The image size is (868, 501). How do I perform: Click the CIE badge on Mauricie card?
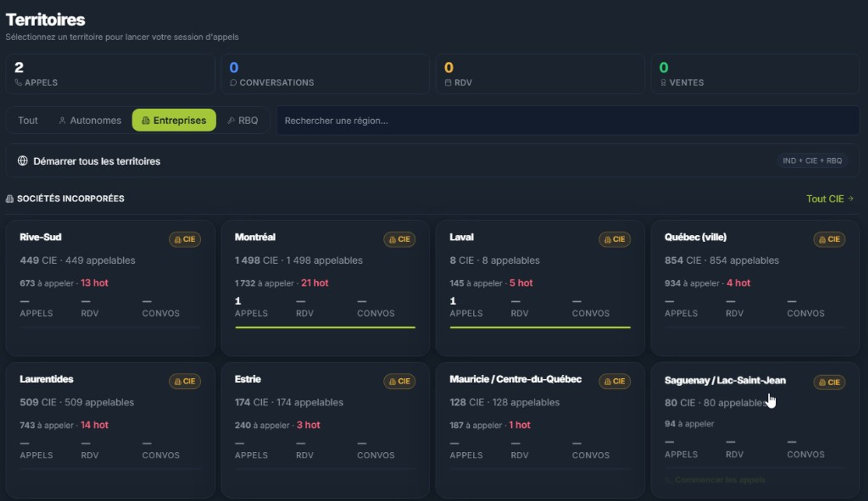click(614, 381)
